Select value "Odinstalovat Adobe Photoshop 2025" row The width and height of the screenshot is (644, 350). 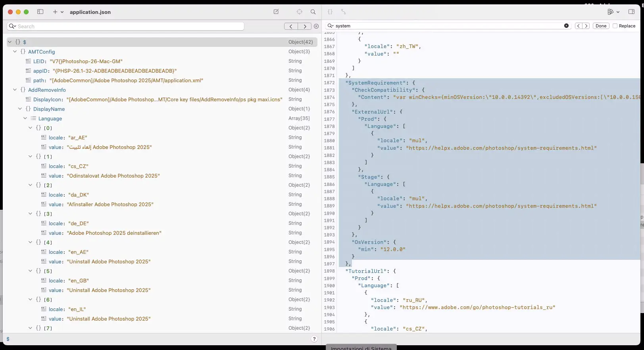[x=162, y=176]
